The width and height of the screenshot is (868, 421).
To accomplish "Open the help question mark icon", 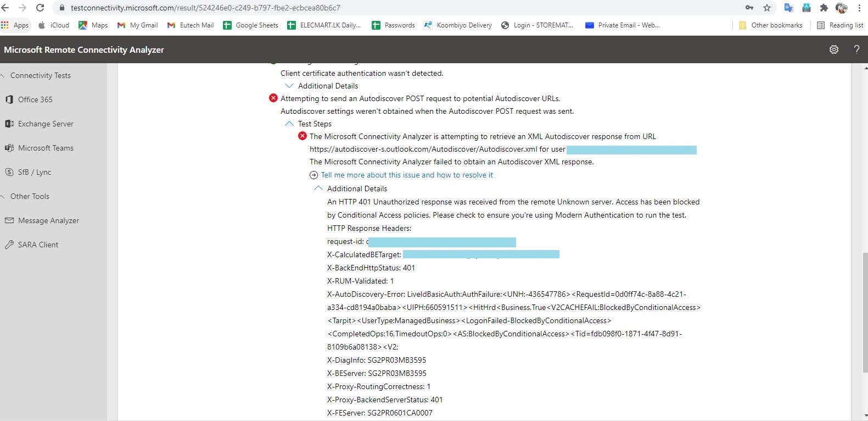I will tap(856, 49).
